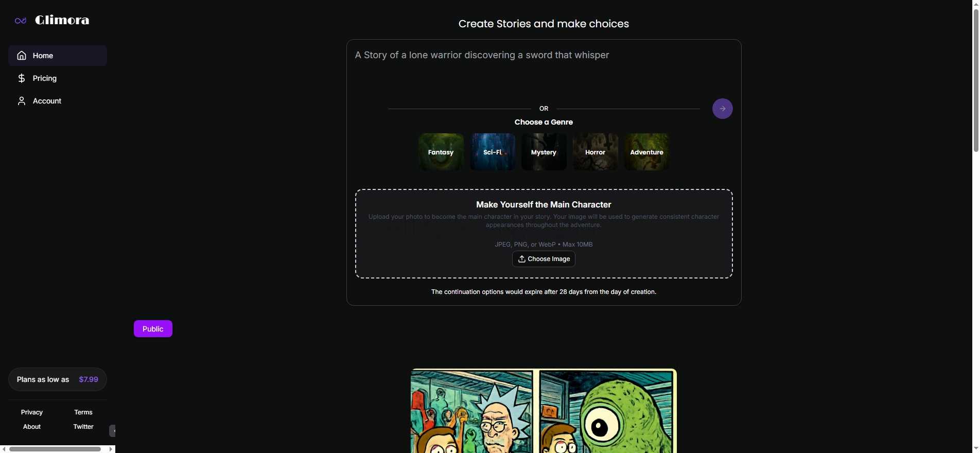Collapse sidebar using the arrow handle

pos(112,431)
